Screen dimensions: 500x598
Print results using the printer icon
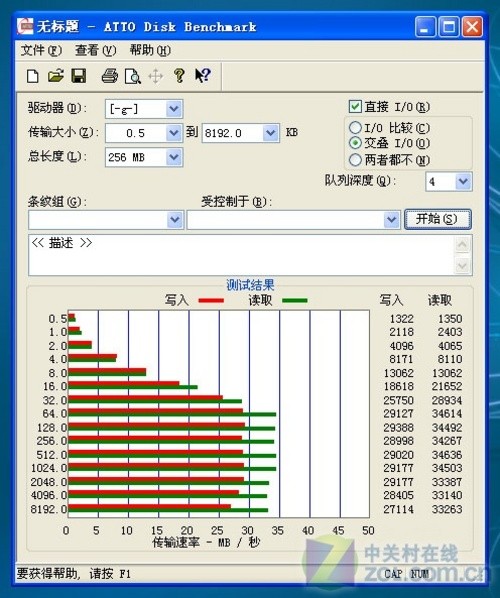point(110,76)
